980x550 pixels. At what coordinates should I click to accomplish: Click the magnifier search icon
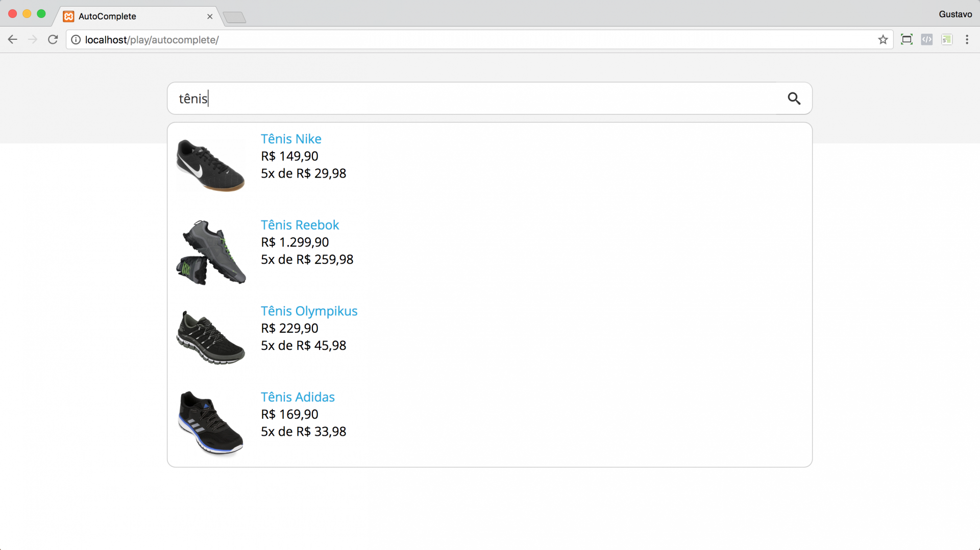[x=794, y=98]
